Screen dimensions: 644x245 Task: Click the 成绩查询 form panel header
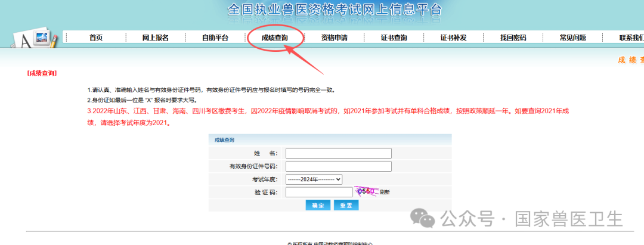pyautogui.click(x=330, y=140)
